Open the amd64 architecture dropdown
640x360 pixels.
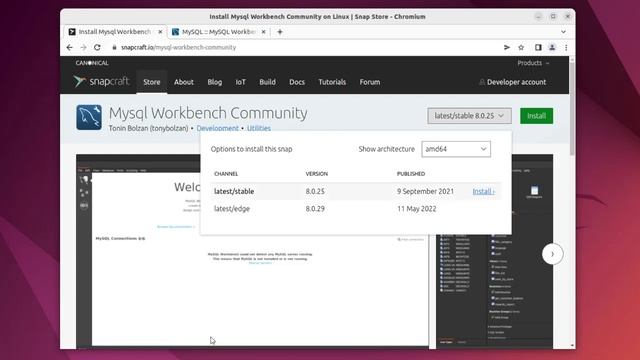pyautogui.click(x=456, y=149)
